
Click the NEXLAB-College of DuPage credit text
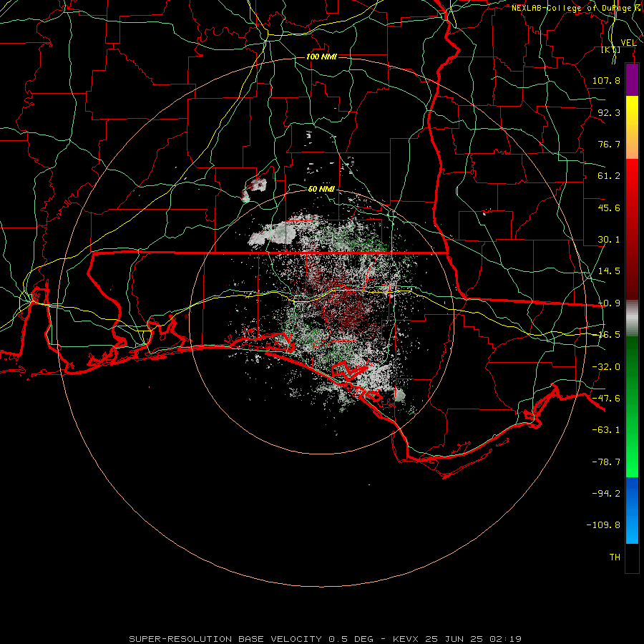577,8
